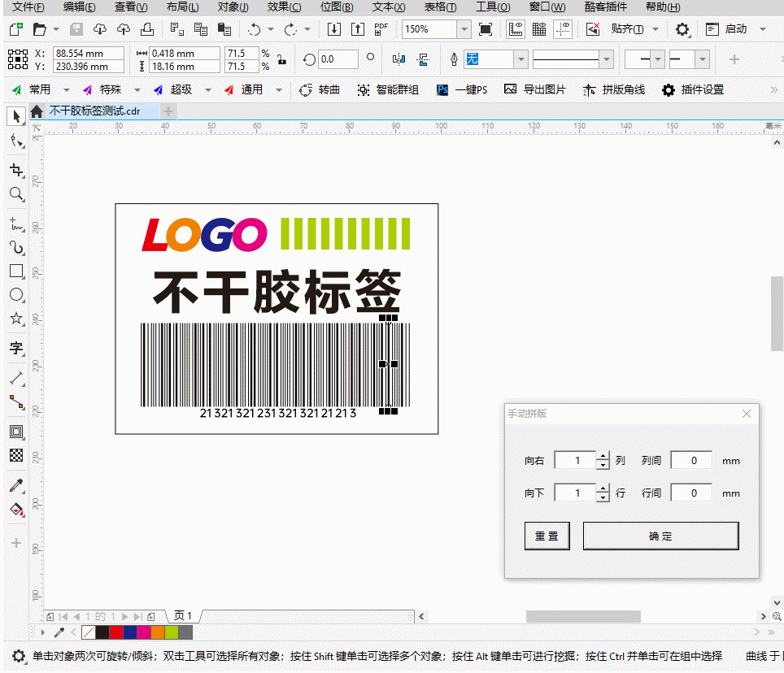Toggle Show grid button
Image resolution: width=784 pixels, height=673 pixels.
click(539, 29)
